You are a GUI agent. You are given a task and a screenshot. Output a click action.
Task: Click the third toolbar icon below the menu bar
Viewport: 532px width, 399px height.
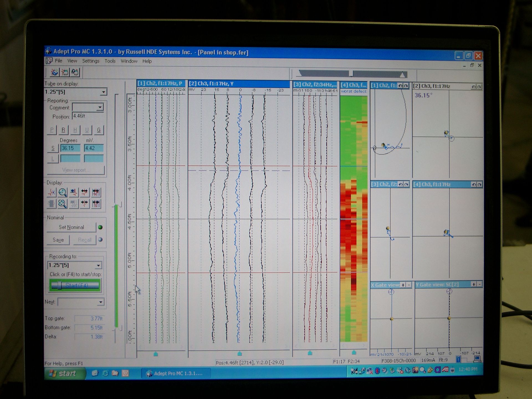[75, 72]
